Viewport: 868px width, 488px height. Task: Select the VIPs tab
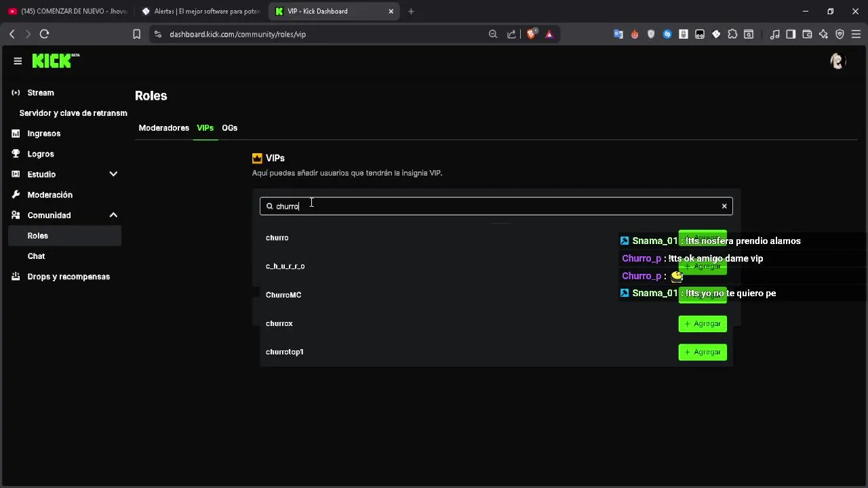[205, 128]
